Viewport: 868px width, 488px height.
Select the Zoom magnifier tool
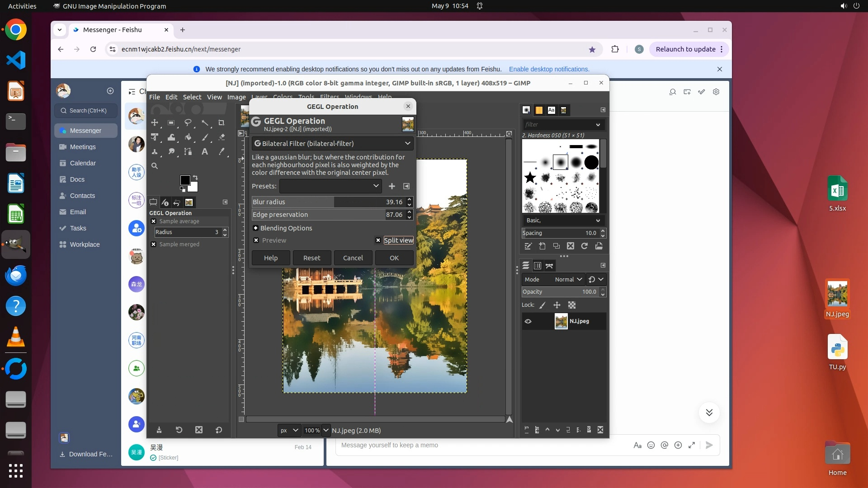click(x=155, y=166)
